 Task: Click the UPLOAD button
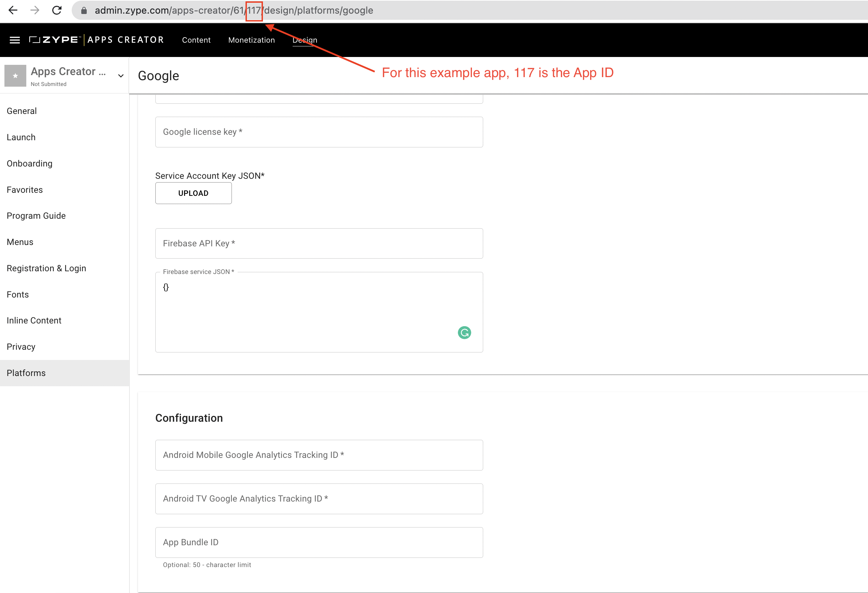tap(194, 193)
